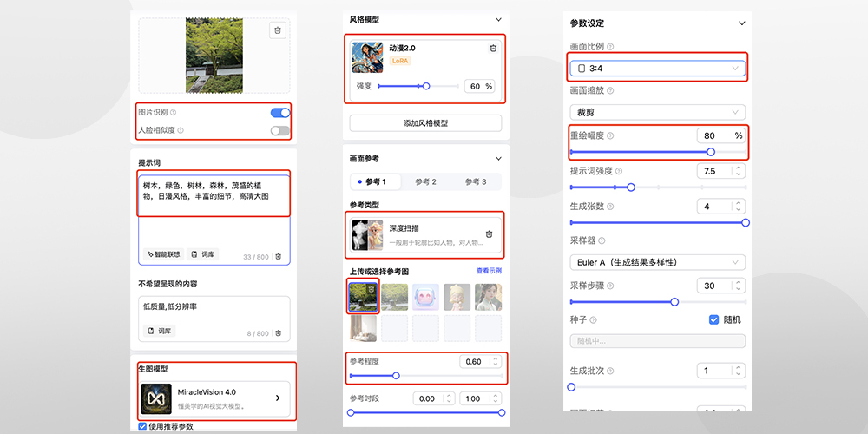Image resolution: width=868 pixels, height=434 pixels.
Task: Select the robot reference thumbnail
Action: (425, 297)
